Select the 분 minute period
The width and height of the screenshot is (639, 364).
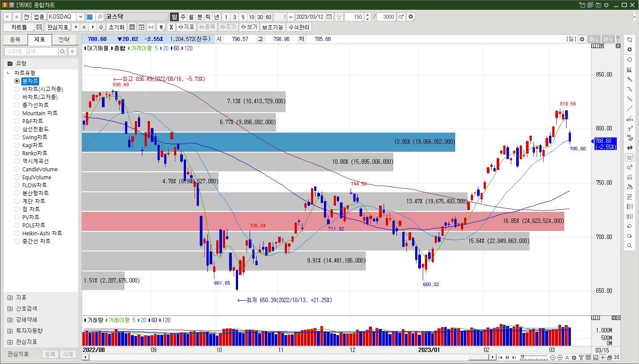coord(200,17)
